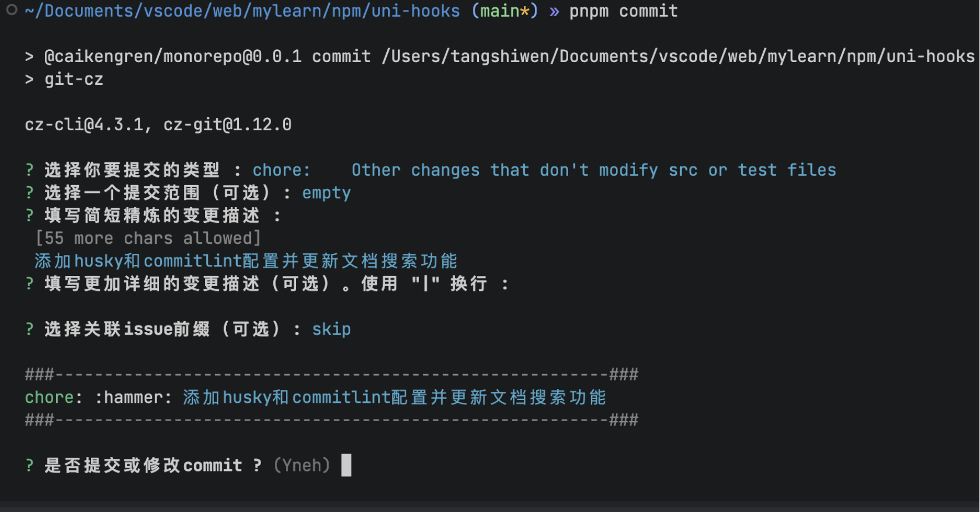Click the (Yneh) confirmation options hint

click(302, 465)
